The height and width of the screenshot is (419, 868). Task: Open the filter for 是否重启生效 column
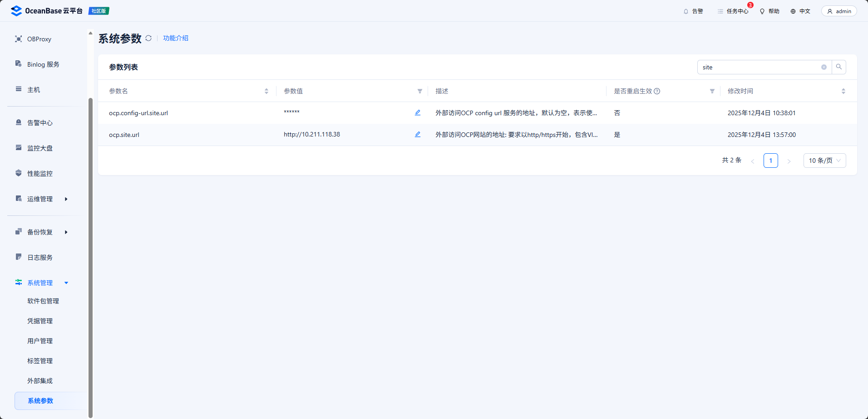coord(712,91)
